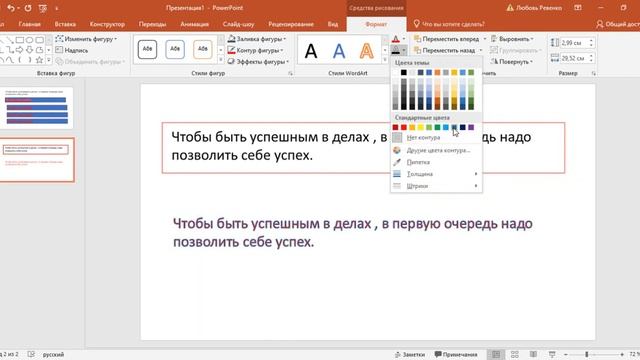Choose purple standard color swatch
Image resolution: width=640 pixels, height=360 pixels.
[x=471, y=127]
